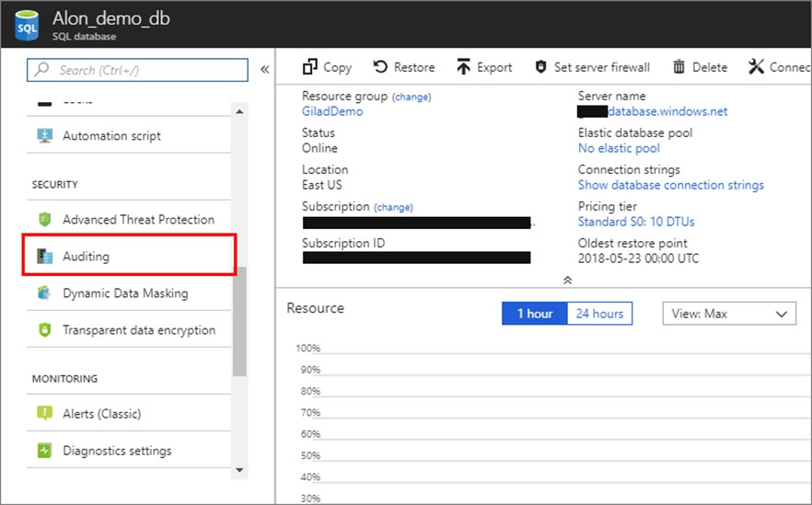Click the Delete trash can icon
This screenshot has width=812, height=505.
pyautogui.click(x=679, y=67)
